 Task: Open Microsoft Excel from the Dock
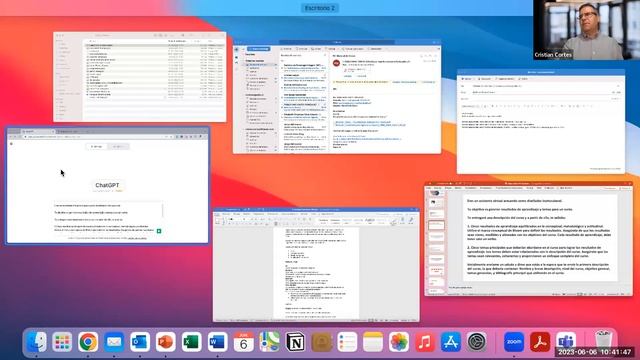point(191,342)
